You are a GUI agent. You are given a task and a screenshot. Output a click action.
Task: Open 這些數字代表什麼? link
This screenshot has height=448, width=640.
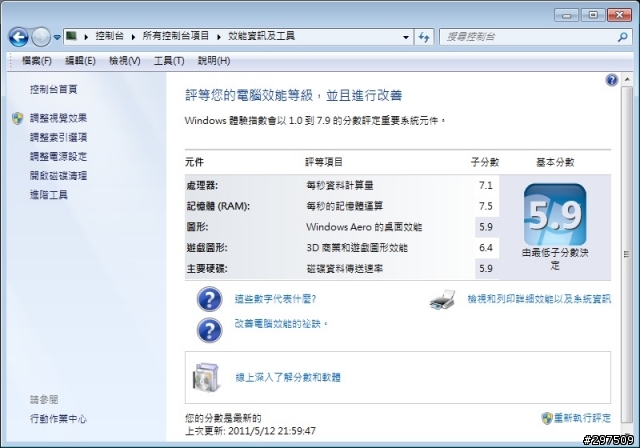click(x=275, y=299)
